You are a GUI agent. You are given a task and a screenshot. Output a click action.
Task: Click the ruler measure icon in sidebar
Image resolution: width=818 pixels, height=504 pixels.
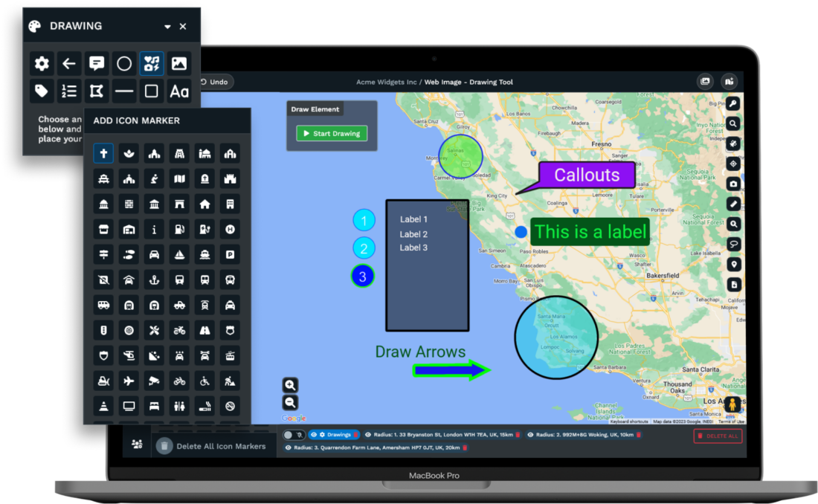(733, 204)
